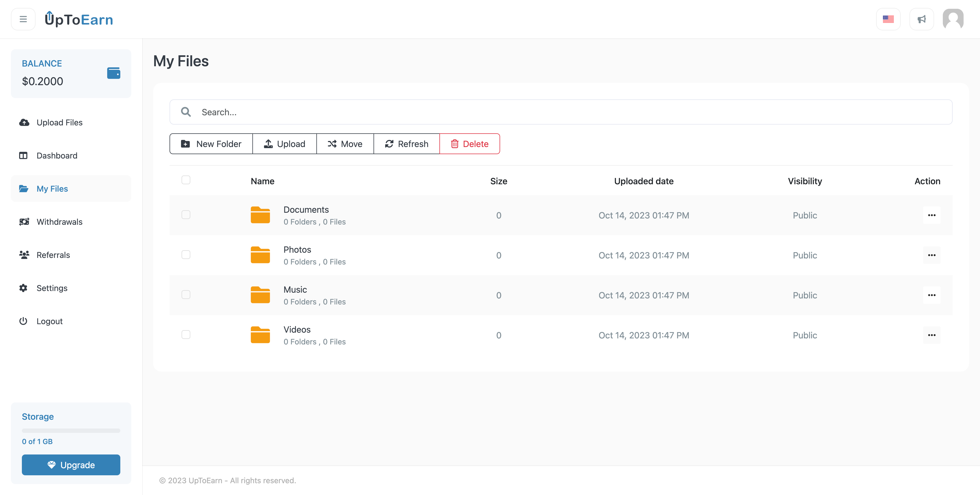Tick the checkbox for the Photos folder
This screenshot has height=495, width=980.
coord(186,255)
